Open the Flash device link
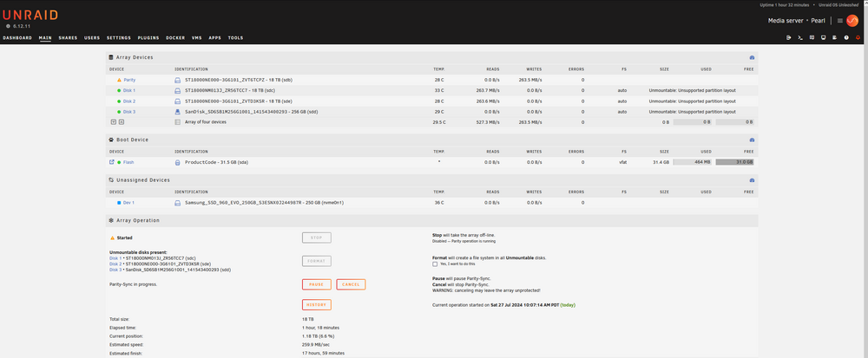 tap(128, 162)
